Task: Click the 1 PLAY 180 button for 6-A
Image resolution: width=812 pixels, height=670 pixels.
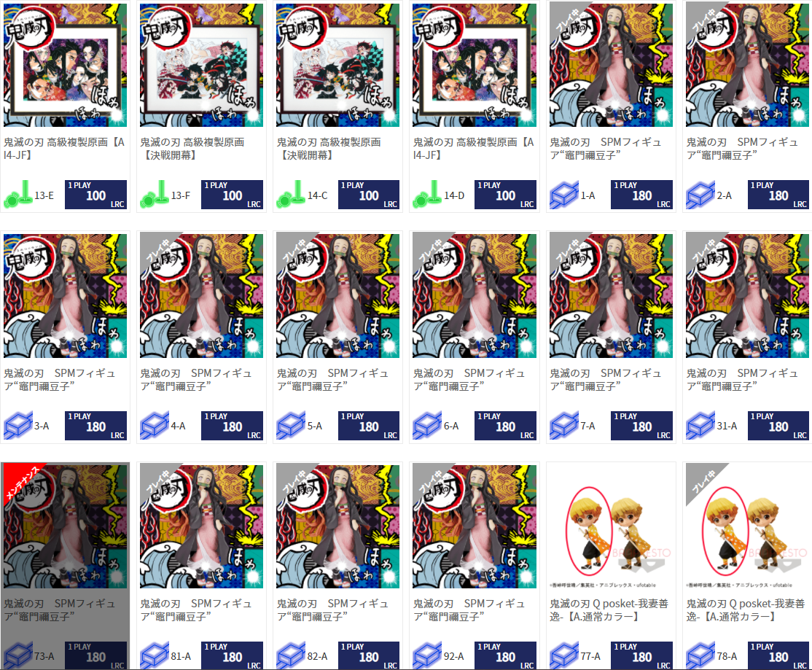Action: [x=505, y=426]
